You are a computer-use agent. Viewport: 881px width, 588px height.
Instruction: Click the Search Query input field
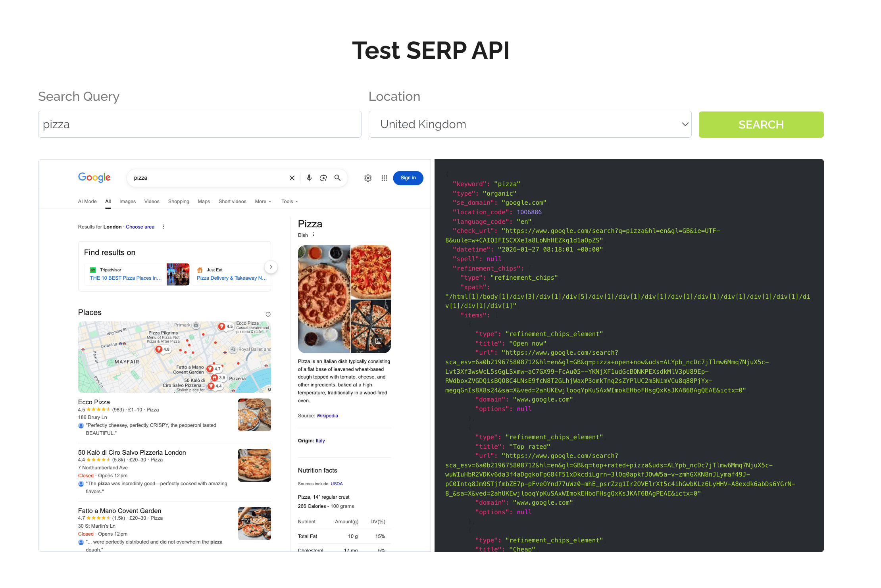(x=200, y=125)
